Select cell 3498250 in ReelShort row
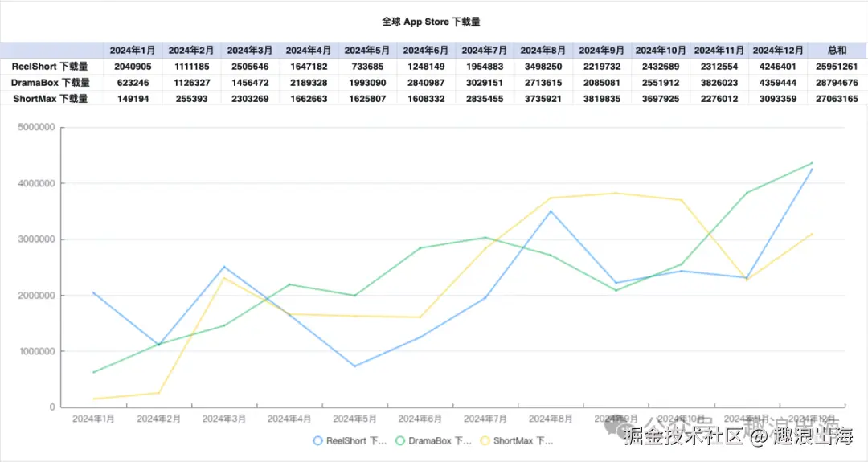Viewport: 868px width, 462px height. pyautogui.click(x=543, y=67)
